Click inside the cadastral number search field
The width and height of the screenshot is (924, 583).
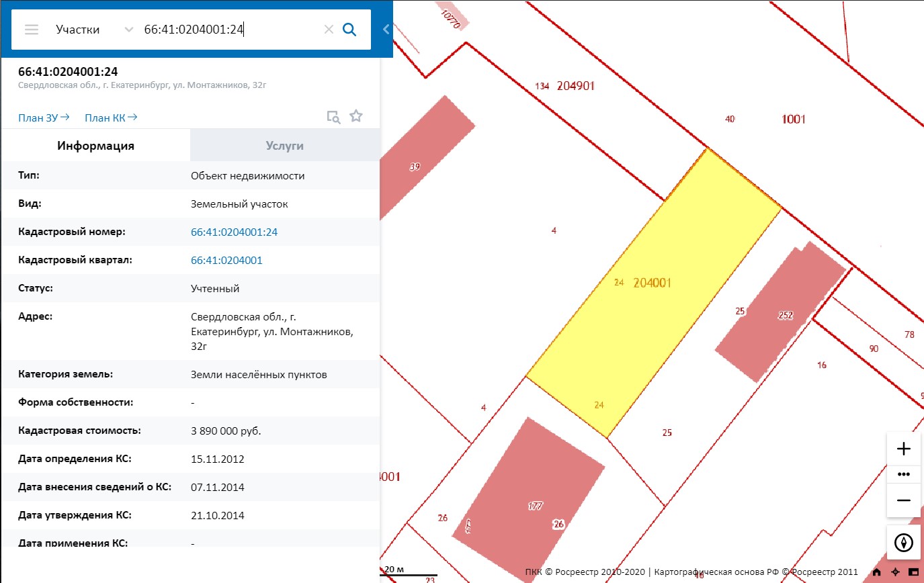click(228, 30)
